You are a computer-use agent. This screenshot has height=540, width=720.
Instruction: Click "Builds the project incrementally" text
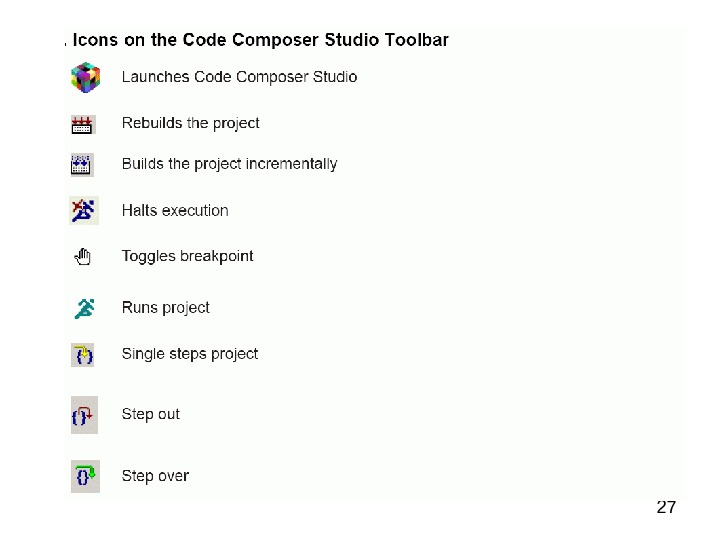229,164
